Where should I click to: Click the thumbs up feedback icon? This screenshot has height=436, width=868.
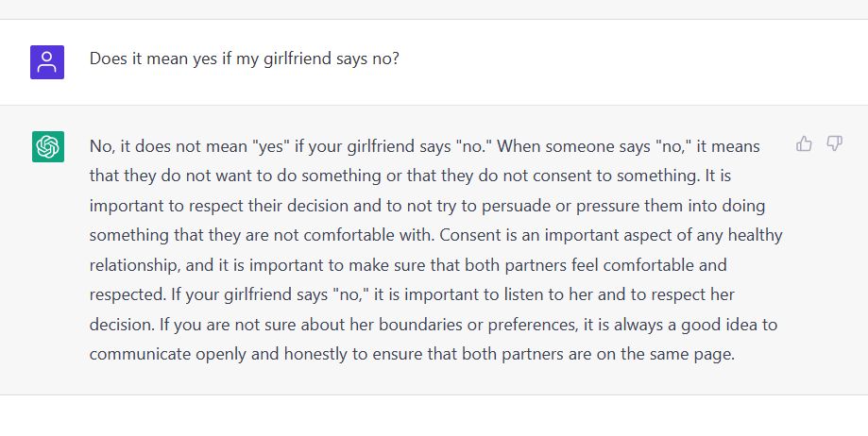804,143
